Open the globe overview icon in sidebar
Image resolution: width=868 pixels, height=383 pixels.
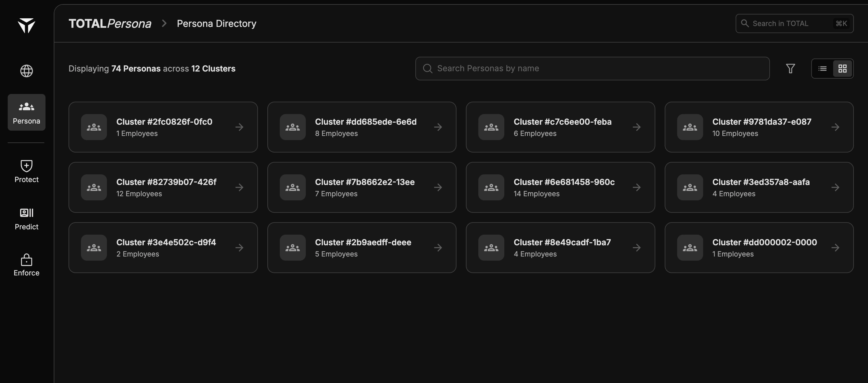click(x=26, y=71)
